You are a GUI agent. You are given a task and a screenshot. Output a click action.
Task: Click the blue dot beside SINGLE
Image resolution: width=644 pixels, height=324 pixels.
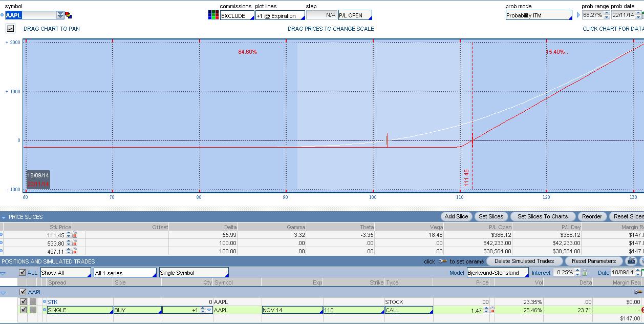pos(45,310)
